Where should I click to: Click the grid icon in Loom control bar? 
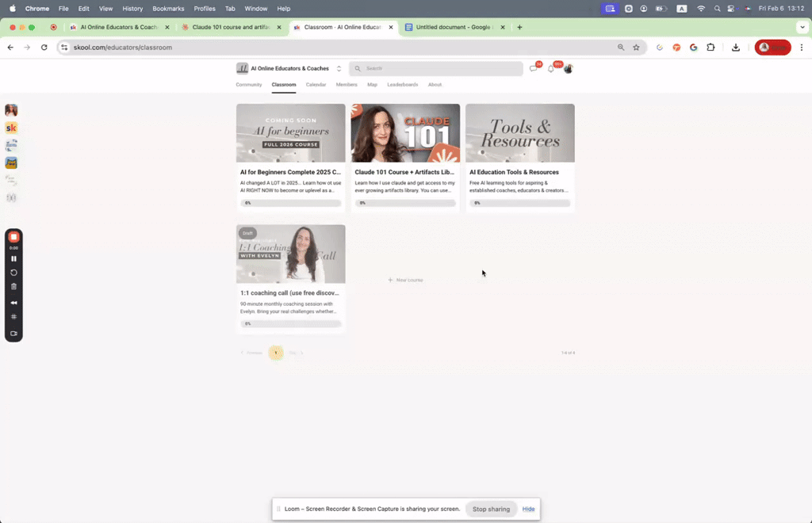click(13, 317)
